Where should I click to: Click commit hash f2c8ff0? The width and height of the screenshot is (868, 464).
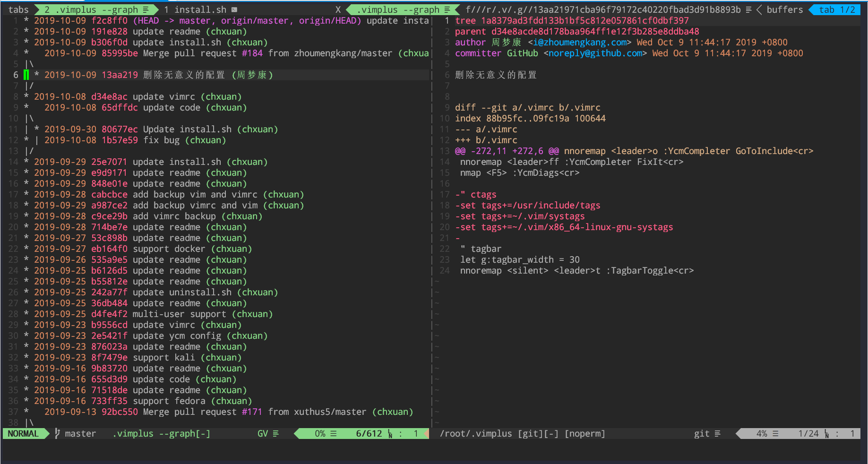tap(109, 21)
